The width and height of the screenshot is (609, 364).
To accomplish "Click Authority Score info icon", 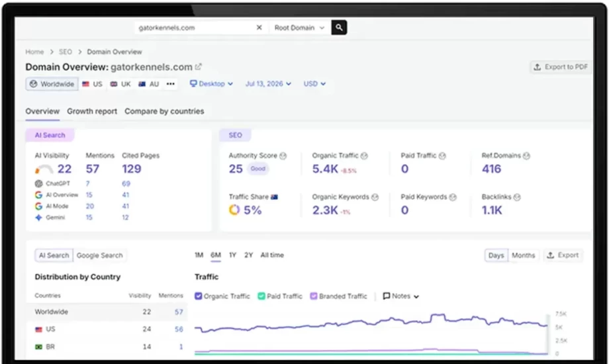I will 283,156.
